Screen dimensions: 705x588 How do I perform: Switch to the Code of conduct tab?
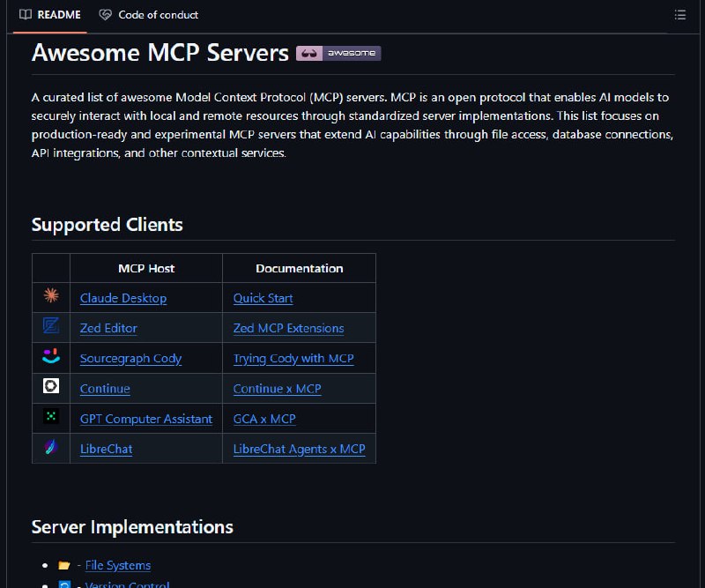[x=149, y=15]
